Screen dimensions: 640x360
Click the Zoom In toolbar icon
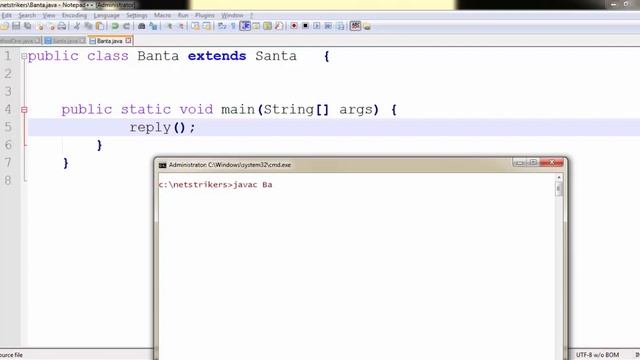(x=169, y=26)
